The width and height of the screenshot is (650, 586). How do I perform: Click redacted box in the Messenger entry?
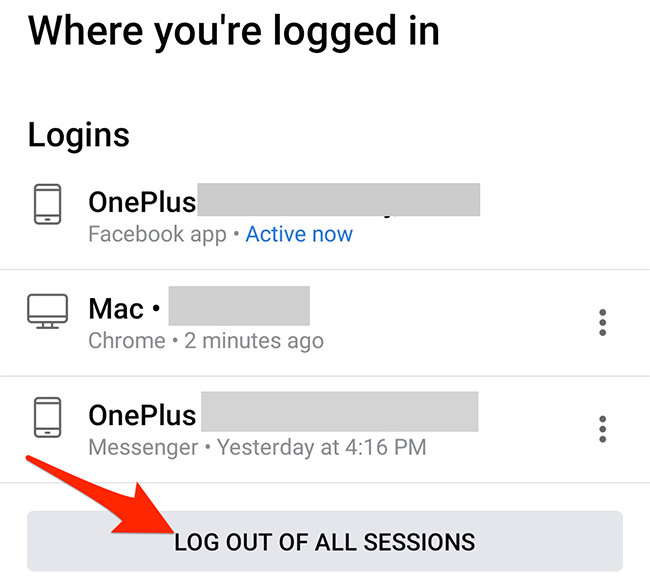coord(340,412)
